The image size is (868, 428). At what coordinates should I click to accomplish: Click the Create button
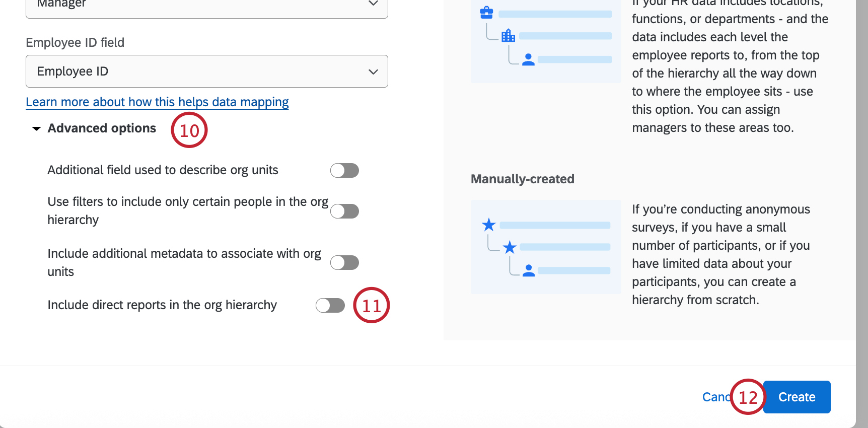[x=797, y=397]
